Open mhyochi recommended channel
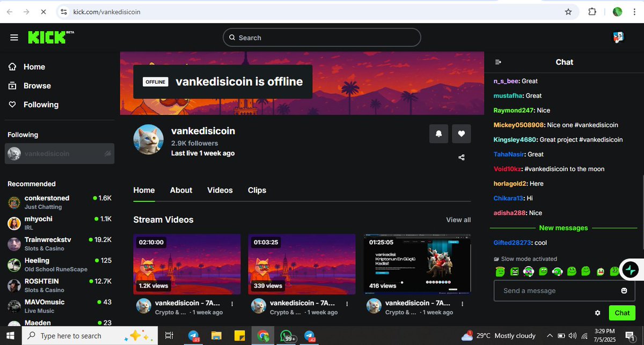 click(x=60, y=223)
